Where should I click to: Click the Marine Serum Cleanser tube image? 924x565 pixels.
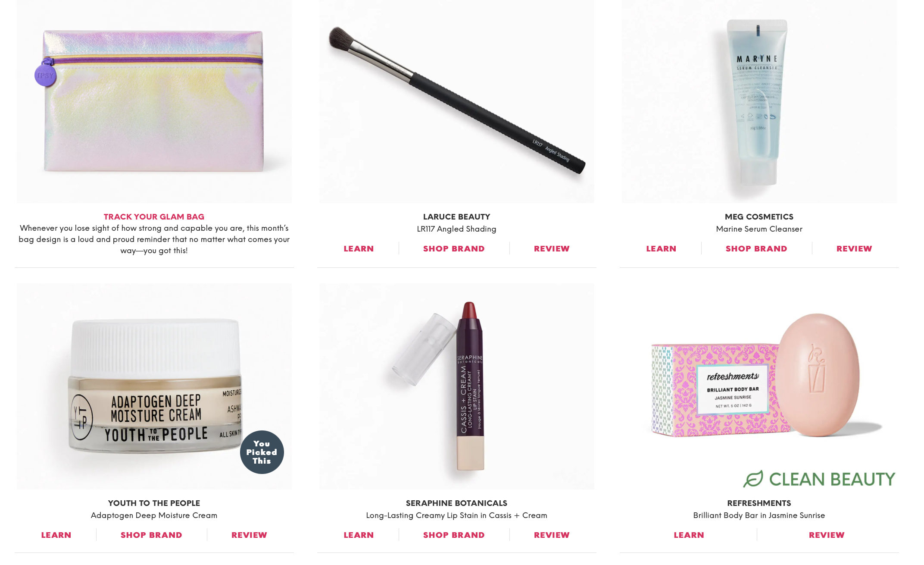pos(759,101)
